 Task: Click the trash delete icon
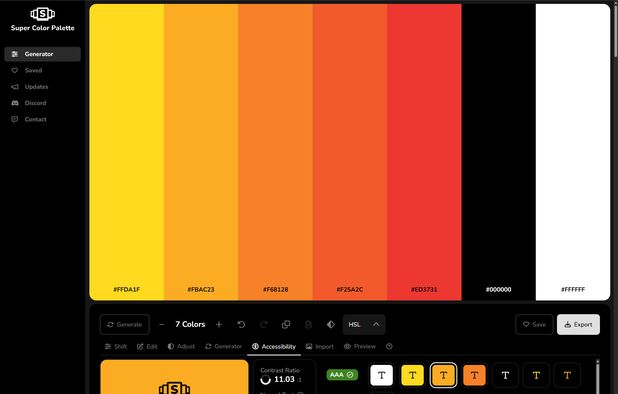[x=308, y=325]
